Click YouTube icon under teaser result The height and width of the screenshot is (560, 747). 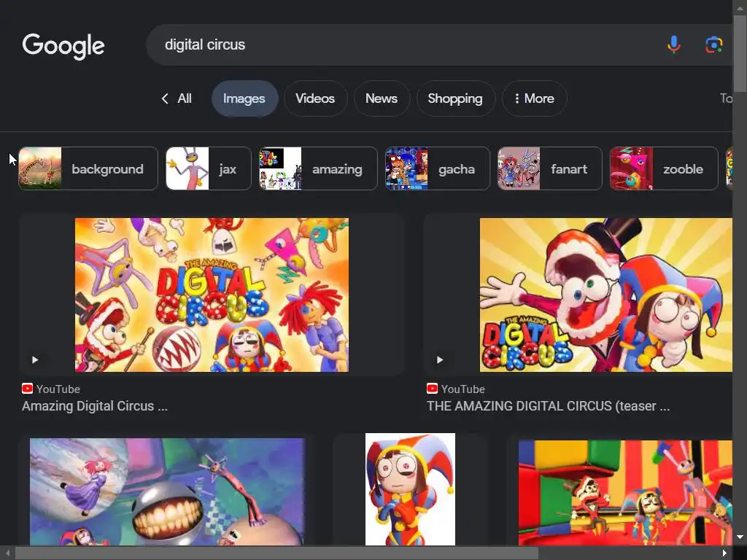pos(432,389)
